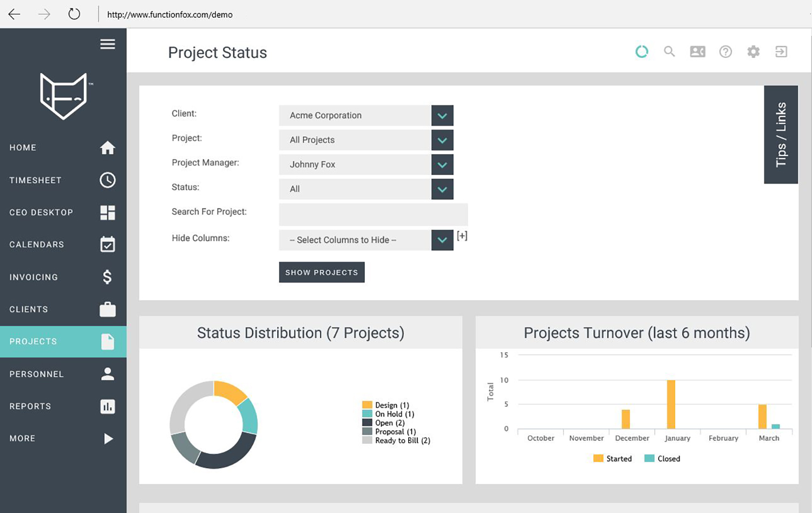Viewport: 812px width, 513px height.
Task: Expand the Client dropdown showing Acme Corporation
Action: [x=442, y=115]
